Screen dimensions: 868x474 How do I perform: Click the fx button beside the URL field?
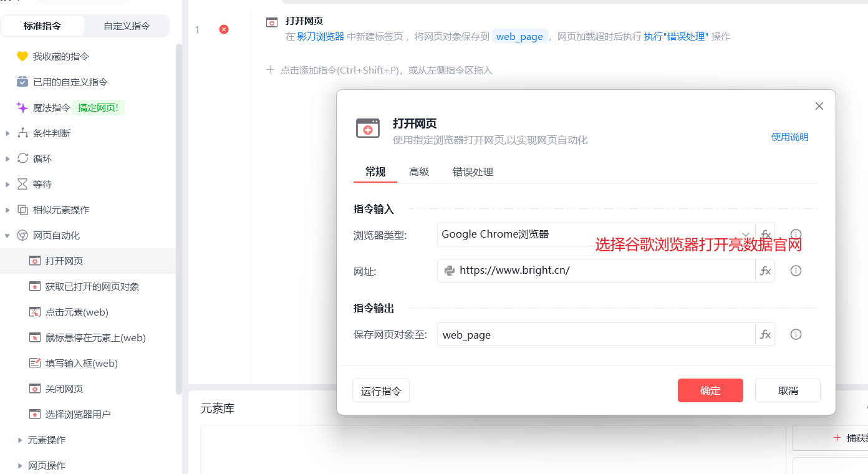(765, 271)
